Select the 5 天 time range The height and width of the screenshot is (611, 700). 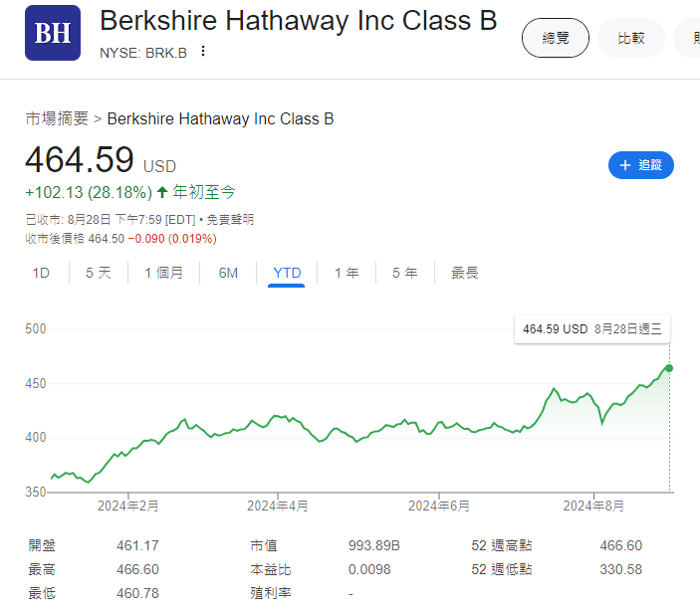[x=99, y=273]
